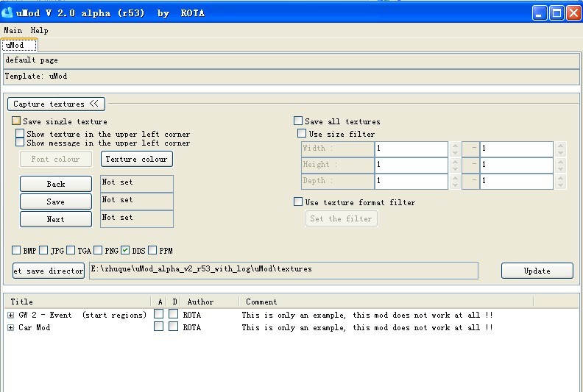
Task: Switch to the uMod tab
Action: click(15, 46)
